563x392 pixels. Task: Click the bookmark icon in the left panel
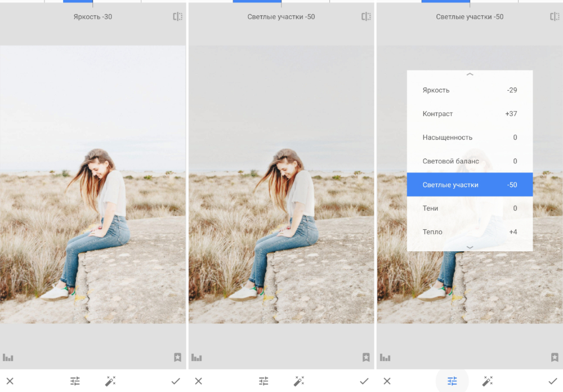177,357
